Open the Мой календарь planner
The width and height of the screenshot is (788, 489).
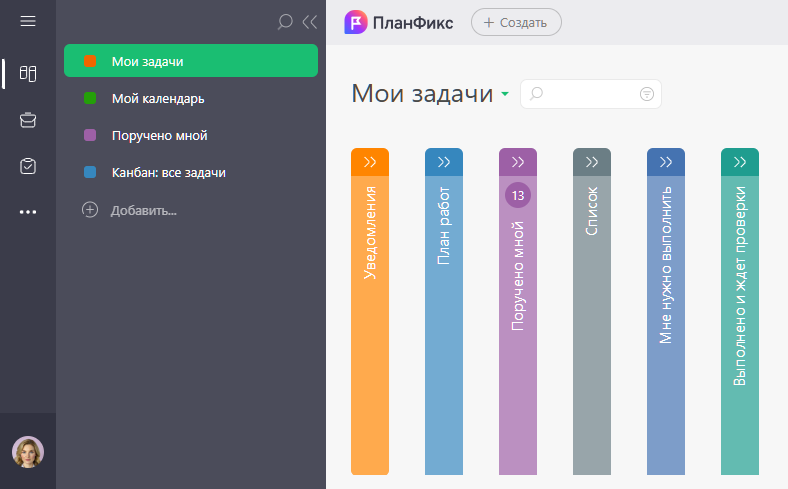click(x=191, y=99)
